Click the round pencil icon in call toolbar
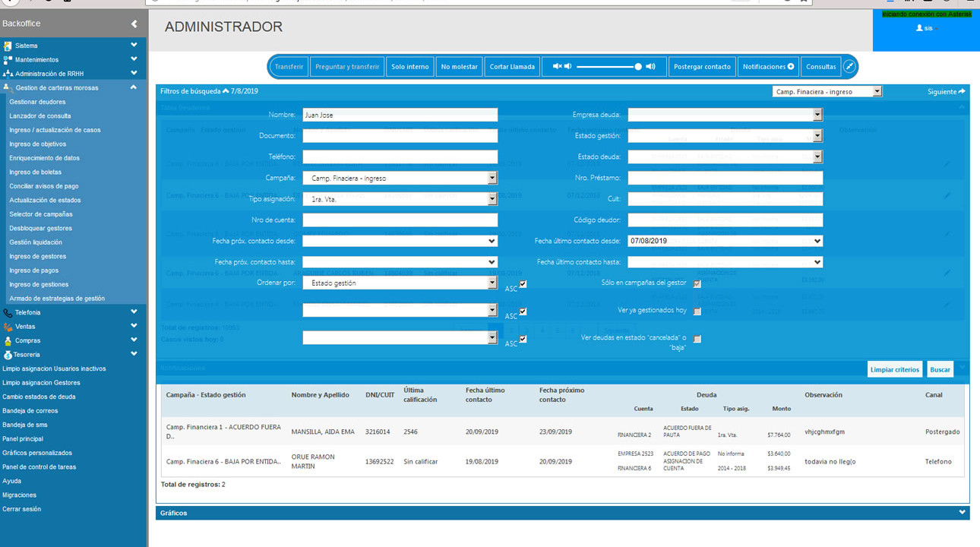This screenshot has width=980, height=547. [850, 66]
